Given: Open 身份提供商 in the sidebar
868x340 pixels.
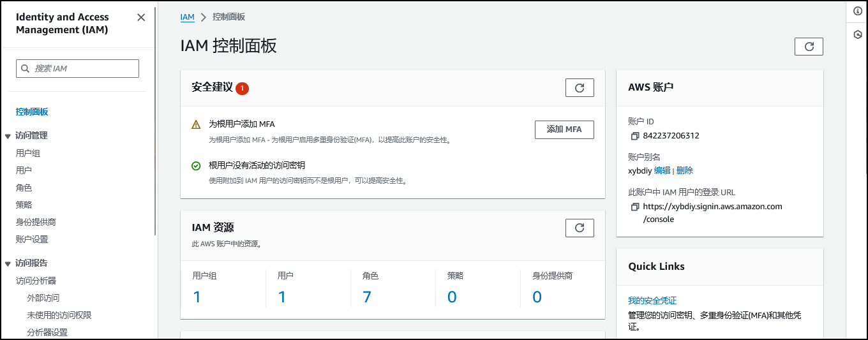Looking at the screenshot, I should click(36, 222).
